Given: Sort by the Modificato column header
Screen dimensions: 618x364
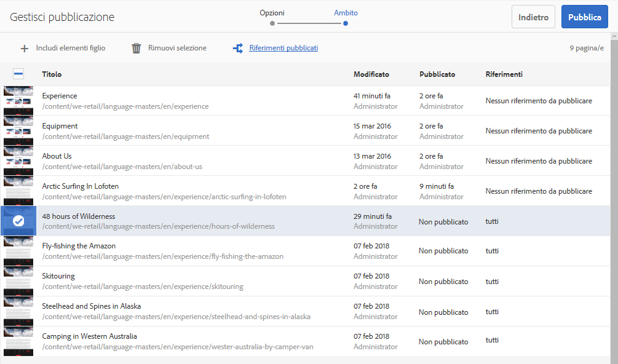Looking at the screenshot, I should (371, 74).
